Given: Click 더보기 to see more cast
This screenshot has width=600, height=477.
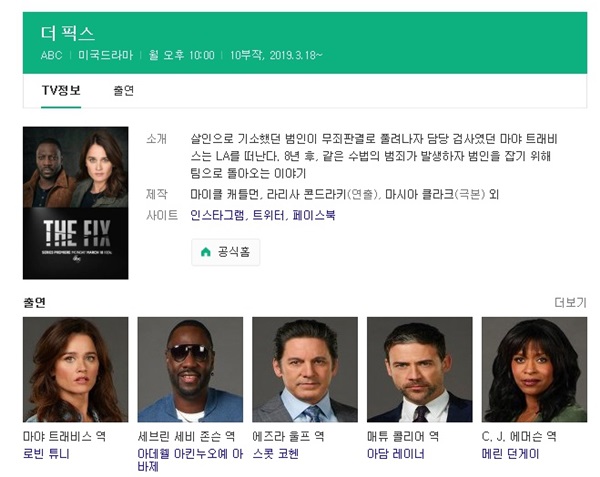Looking at the screenshot, I should (570, 303).
